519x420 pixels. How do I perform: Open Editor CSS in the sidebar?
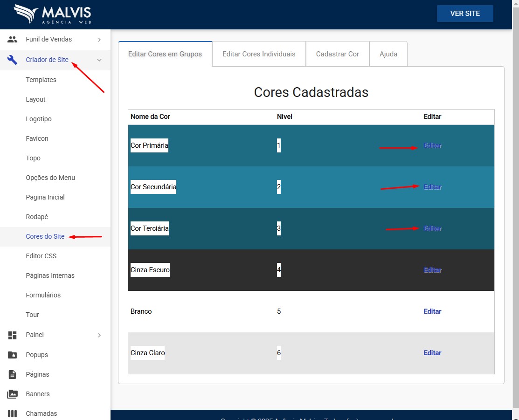(x=41, y=256)
